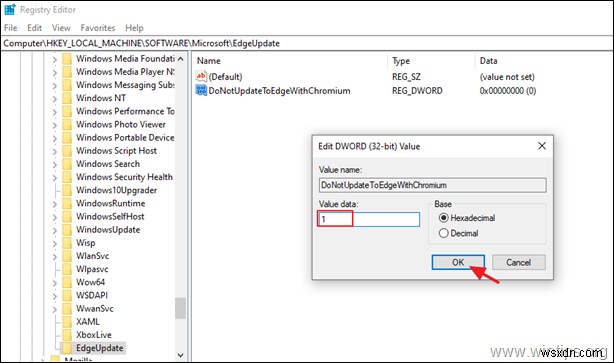This screenshot has width=614, height=363.
Task: Expand the WlanSvc registry key
Action: [54, 256]
